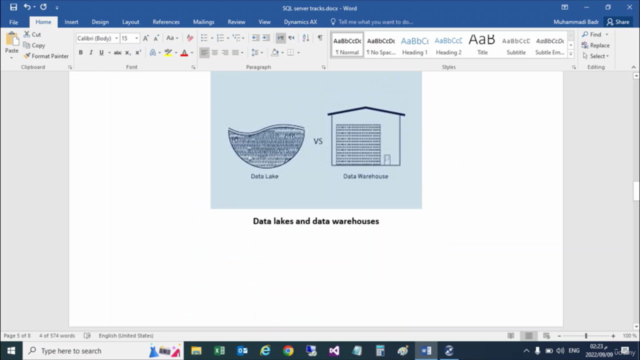Apply the Title style
Screen dimensions: 640x360
tap(482, 45)
